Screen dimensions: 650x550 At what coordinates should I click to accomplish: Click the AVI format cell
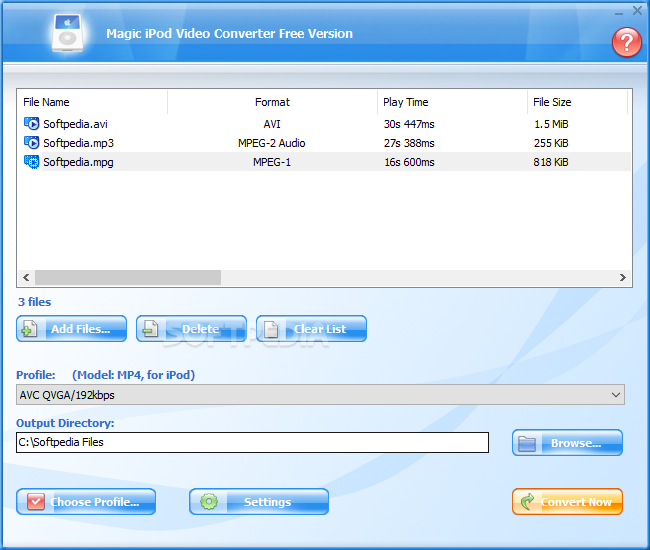point(272,124)
